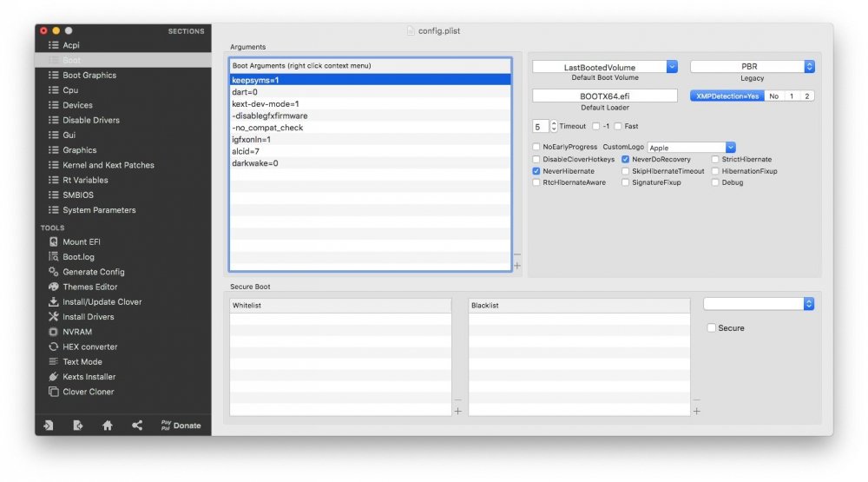The height and width of the screenshot is (482, 868).
Task: Toggle the Debug checkbox
Action: tap(714, 182)
